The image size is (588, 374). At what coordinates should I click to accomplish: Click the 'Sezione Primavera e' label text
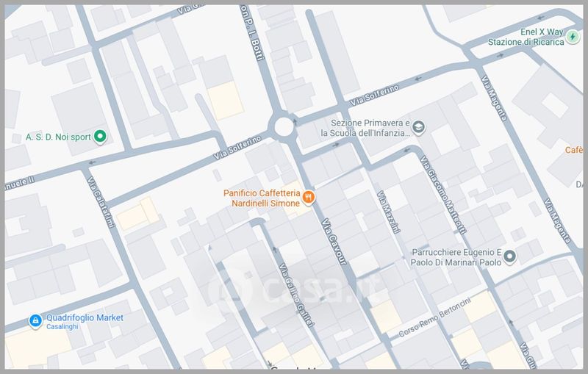(x=367, y=123)
